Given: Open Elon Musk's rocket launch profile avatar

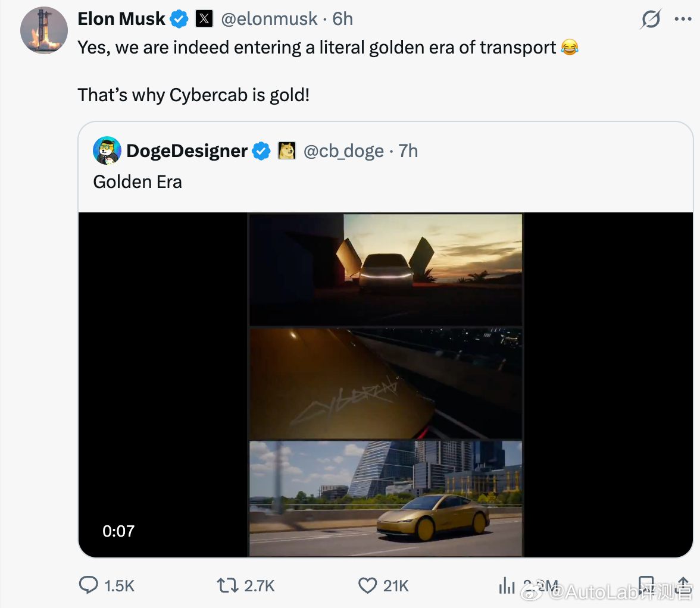Looking at the screenshot, I should tap(44, 30).
